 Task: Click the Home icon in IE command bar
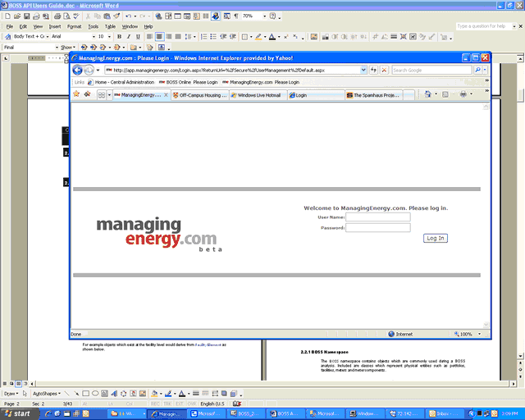(427, 94)
